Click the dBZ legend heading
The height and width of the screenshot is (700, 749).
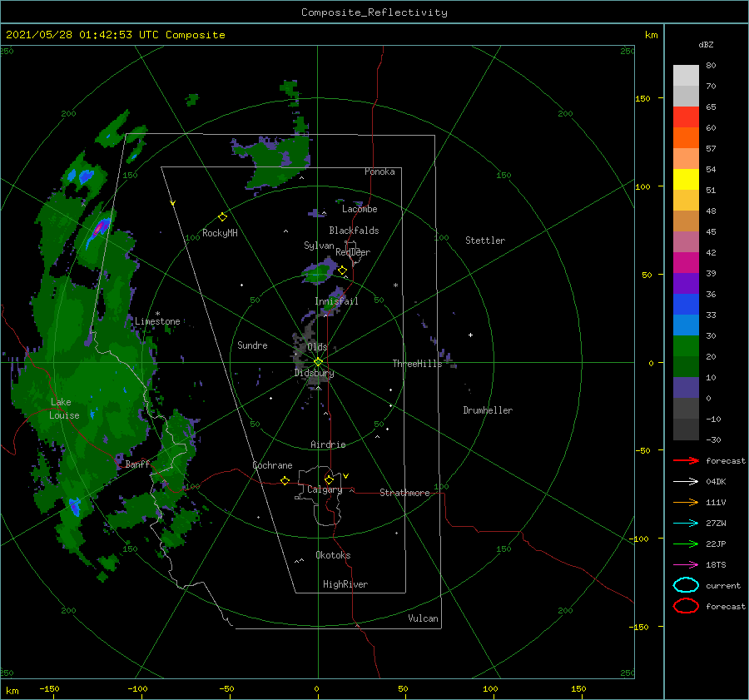706,44
